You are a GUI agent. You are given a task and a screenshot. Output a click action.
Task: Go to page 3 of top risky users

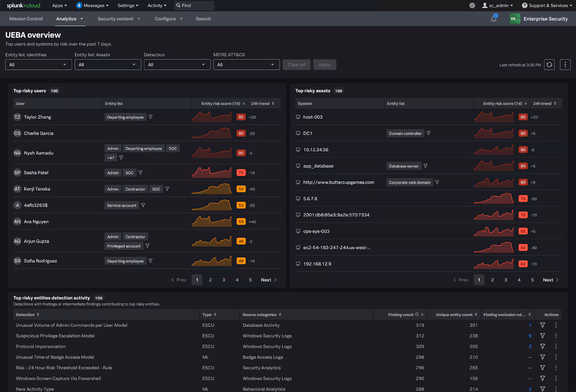[x=224, y=280]
